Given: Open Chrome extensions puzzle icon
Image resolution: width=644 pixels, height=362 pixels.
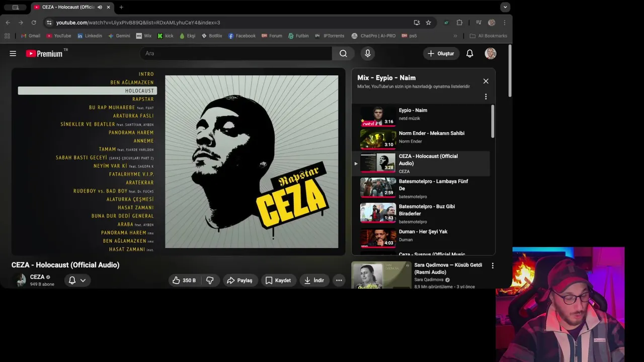Looking at the screenshot, I should coord(459,23).
